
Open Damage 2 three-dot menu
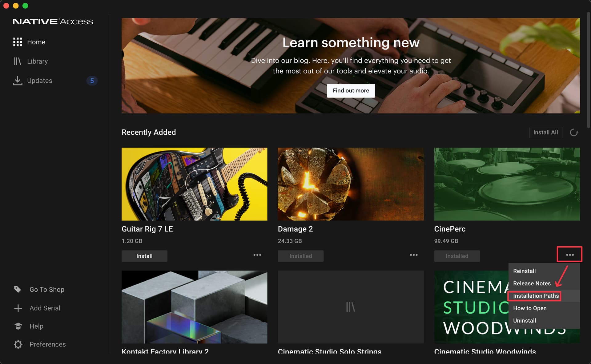pyautogui.click(x=413, y=255)
